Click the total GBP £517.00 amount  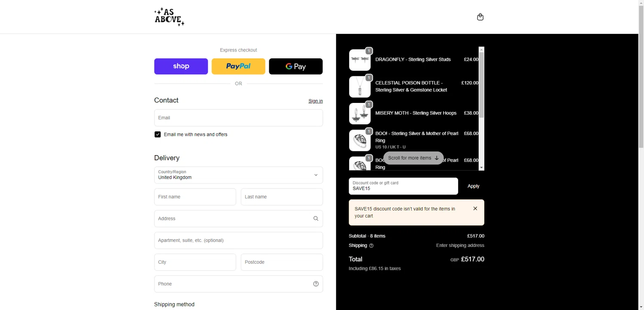(467, 259)
